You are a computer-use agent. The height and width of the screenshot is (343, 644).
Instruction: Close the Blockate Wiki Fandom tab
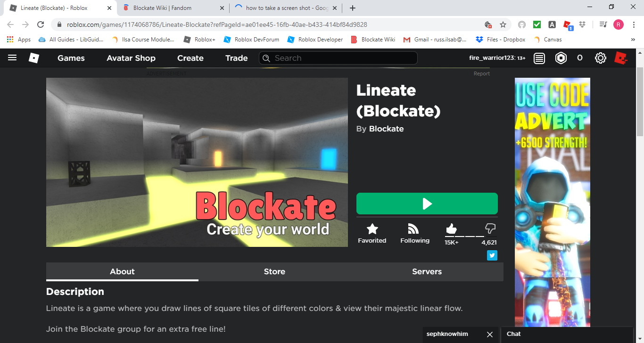[222, 8]
